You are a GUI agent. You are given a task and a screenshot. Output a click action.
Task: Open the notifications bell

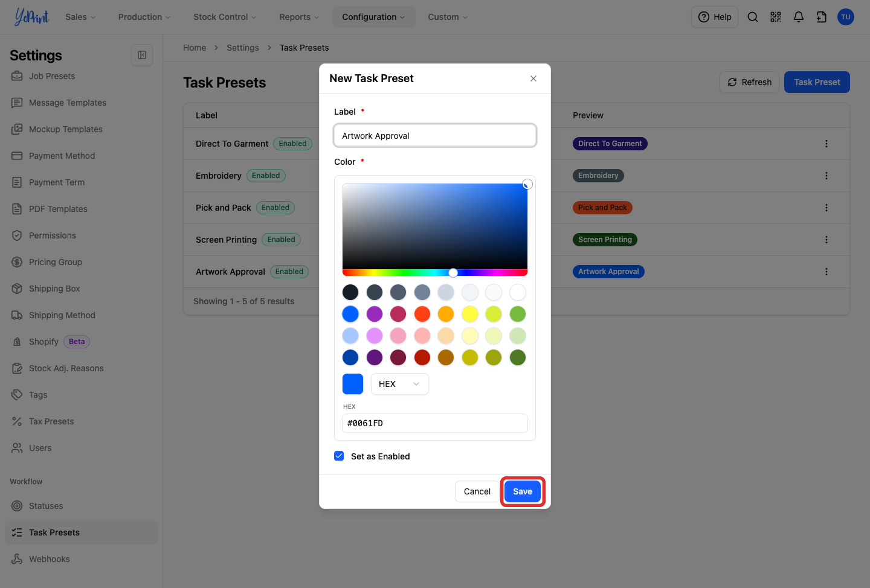(799, 17)
